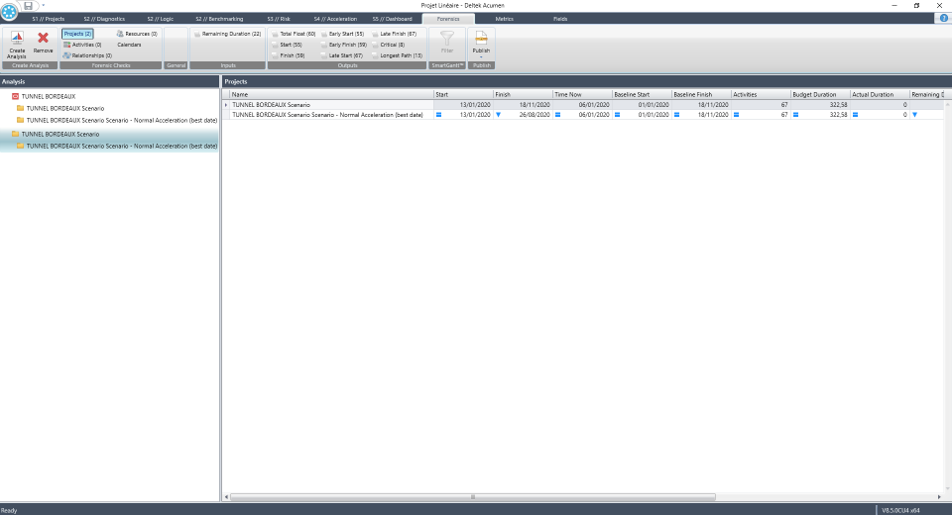This screenshot has height=515, width=952.
Task: Click Actual Duration indicator in Normal Acceleration row
Action: 855,115
